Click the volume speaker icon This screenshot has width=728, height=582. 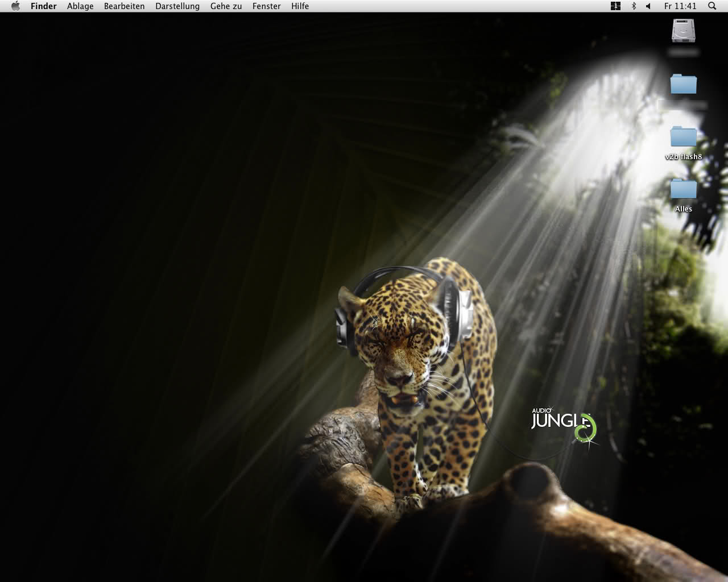coord(648,6)
